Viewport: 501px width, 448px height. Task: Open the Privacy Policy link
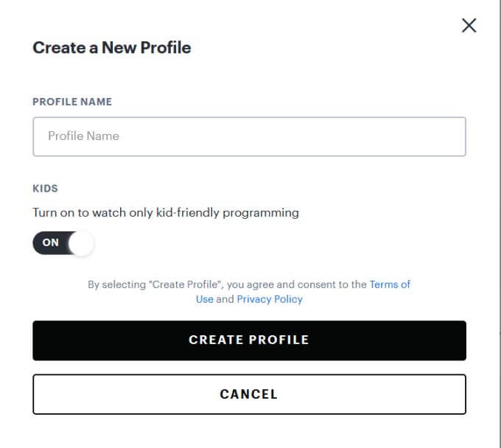(270, 299)
